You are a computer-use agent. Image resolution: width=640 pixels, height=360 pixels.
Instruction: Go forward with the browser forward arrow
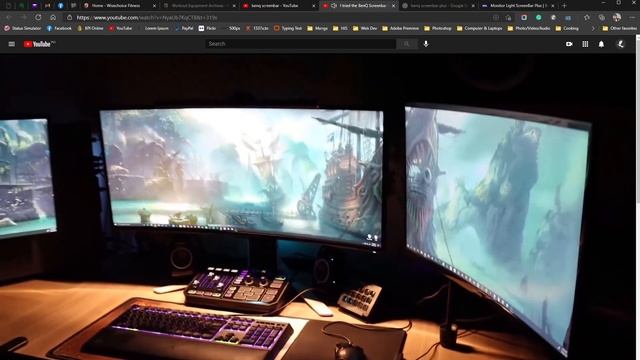coord(23,18)
